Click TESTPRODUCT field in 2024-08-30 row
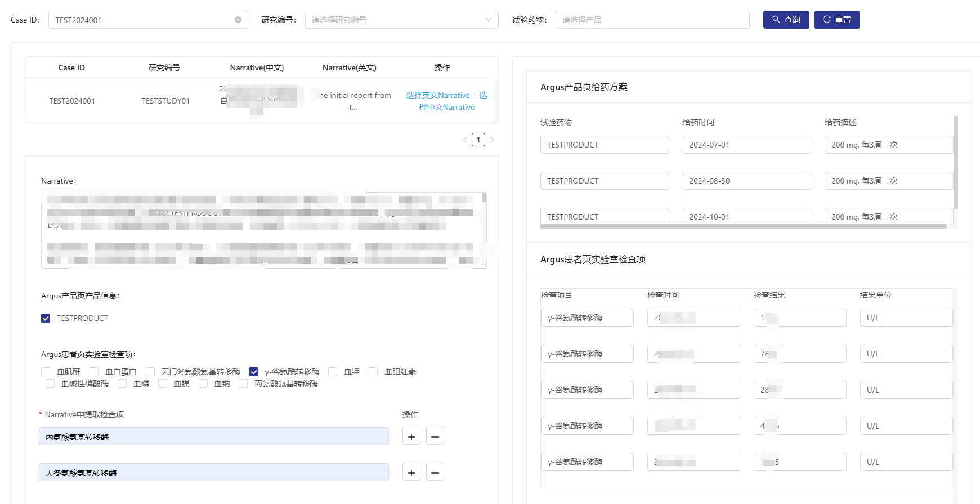Image resolution: width=980 pixels, height=504 pixels. pos(605,181)
